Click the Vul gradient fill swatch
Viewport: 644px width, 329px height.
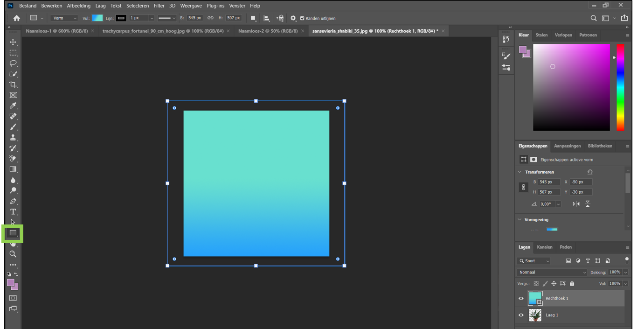click(97, 18)
